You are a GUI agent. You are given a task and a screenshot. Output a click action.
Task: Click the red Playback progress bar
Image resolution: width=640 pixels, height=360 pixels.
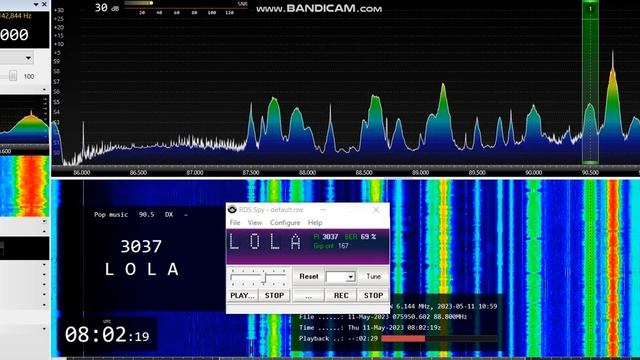coord(403,338)
